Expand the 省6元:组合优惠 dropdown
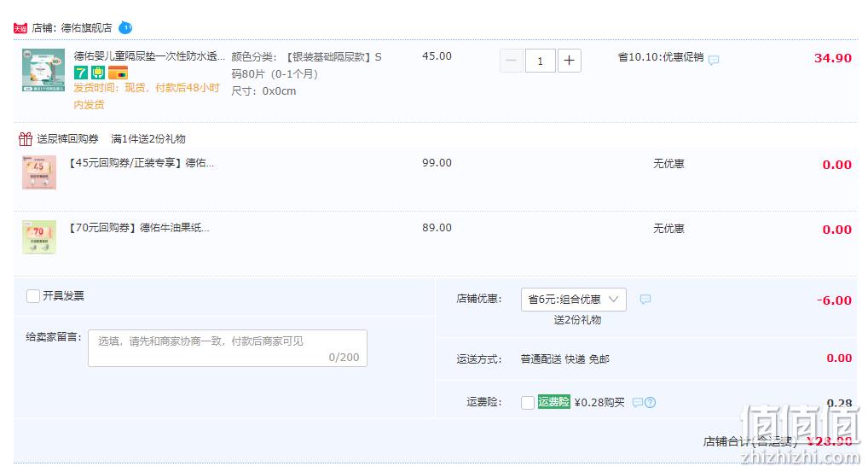 [574, 299]
